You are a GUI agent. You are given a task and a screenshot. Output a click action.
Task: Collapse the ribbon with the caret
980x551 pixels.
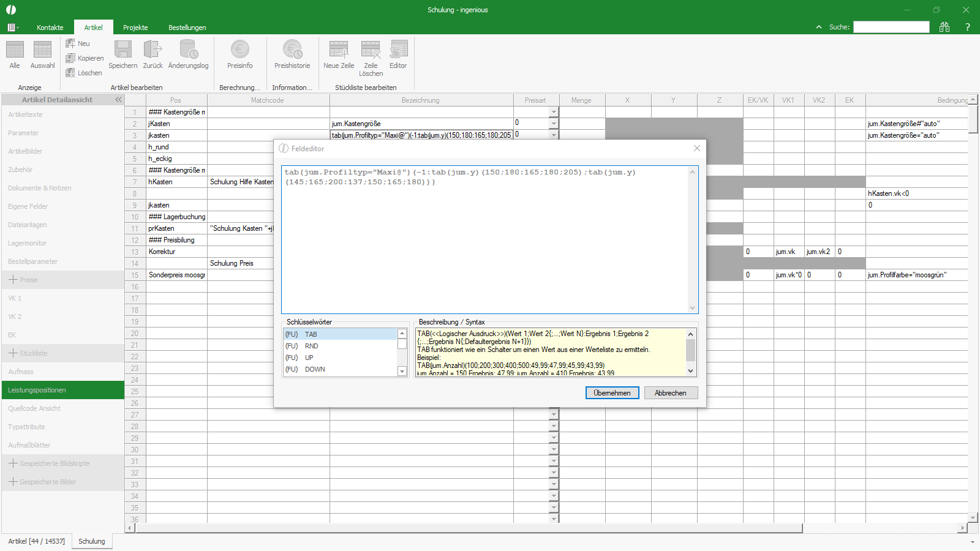tap(819, 27)
